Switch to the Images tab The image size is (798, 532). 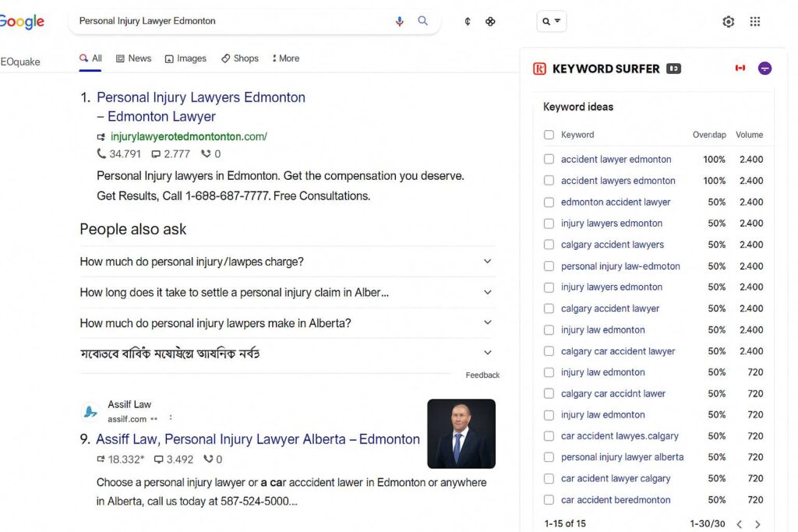(x=185, y=58)
